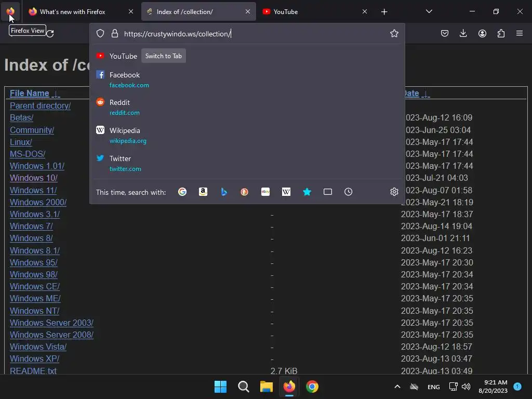532x399 pixels.
Task: Open the Windows 7/ link
Action: point(31,227)
